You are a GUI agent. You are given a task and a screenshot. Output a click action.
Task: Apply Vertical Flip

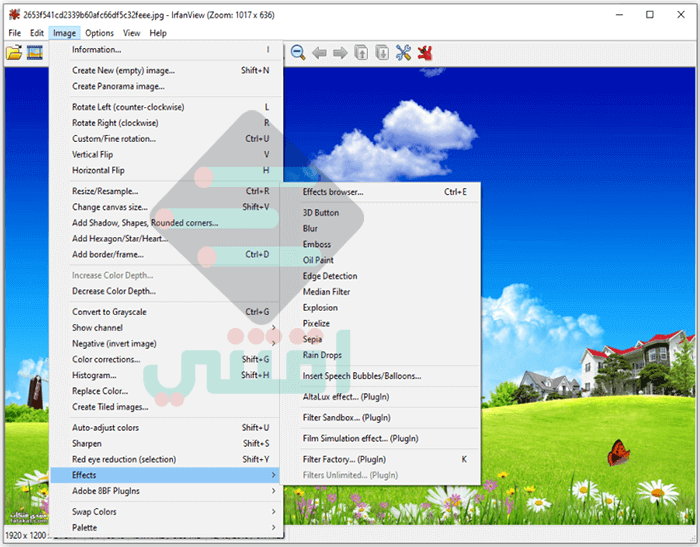(x=166, y=154)
